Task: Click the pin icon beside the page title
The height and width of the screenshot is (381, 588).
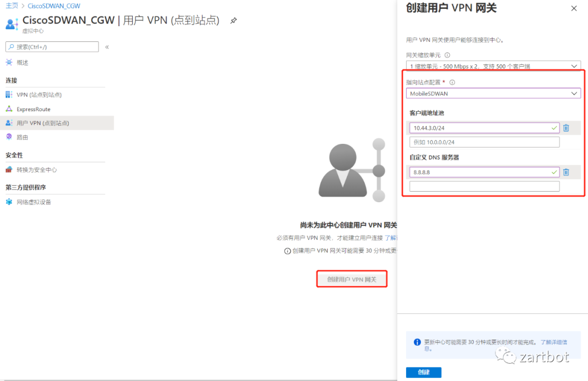Action: pos(234,21)
